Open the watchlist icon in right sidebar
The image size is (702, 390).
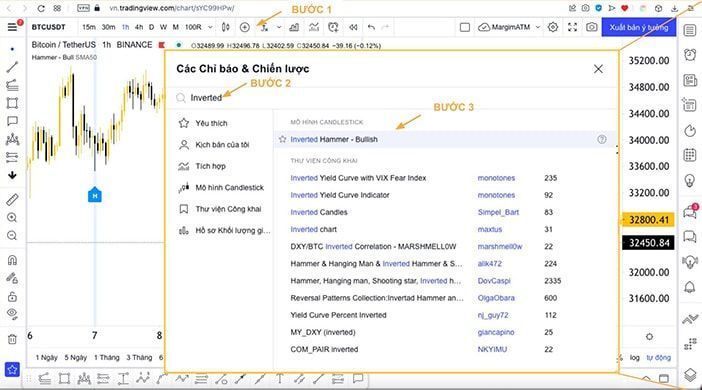click(x=690, y=30)
